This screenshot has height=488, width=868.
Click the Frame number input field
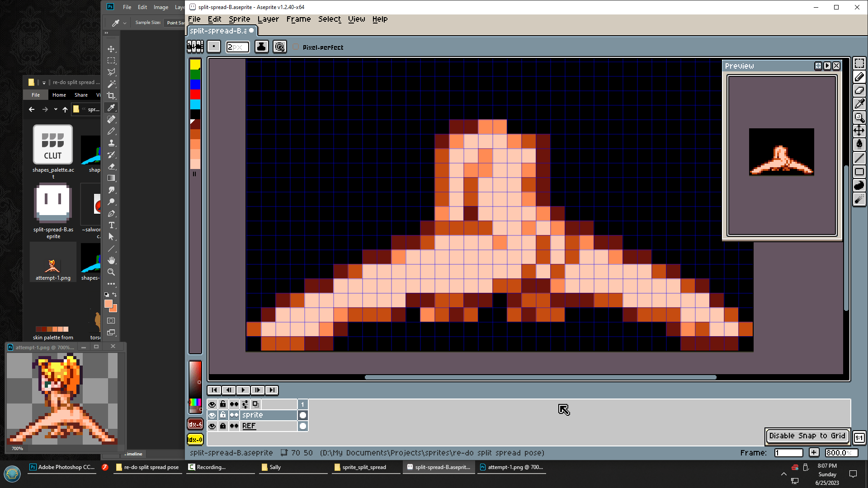pyautogui.click(x=788, y=453)
